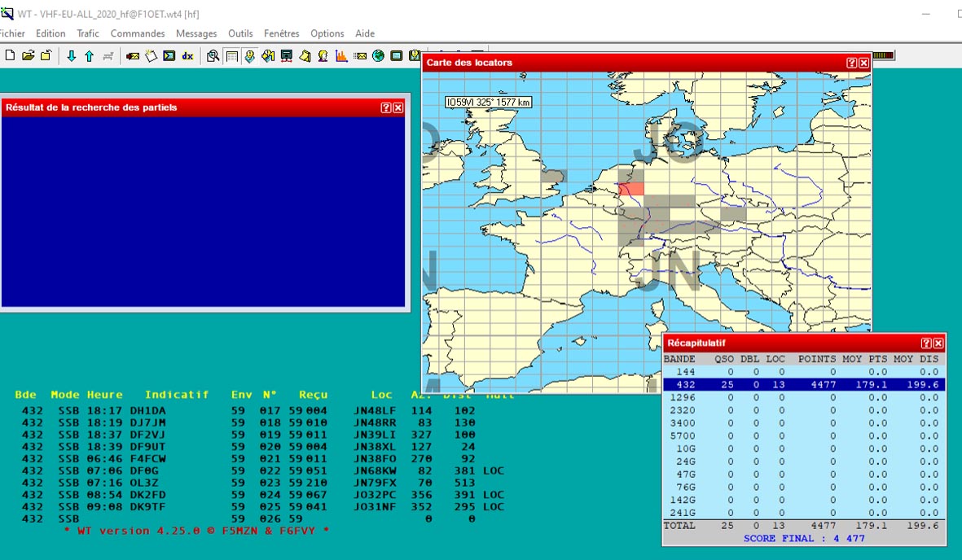Click the new file icon
Viewport: 962px width, 560px height.
coord(10,56)
